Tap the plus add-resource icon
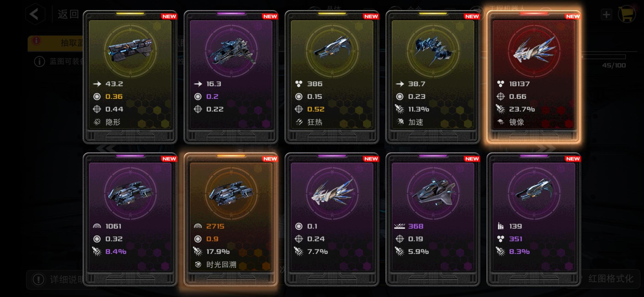 [606, 15]
